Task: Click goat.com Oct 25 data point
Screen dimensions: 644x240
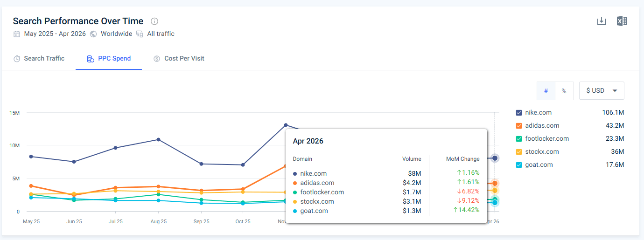Action: click(243, 204)
